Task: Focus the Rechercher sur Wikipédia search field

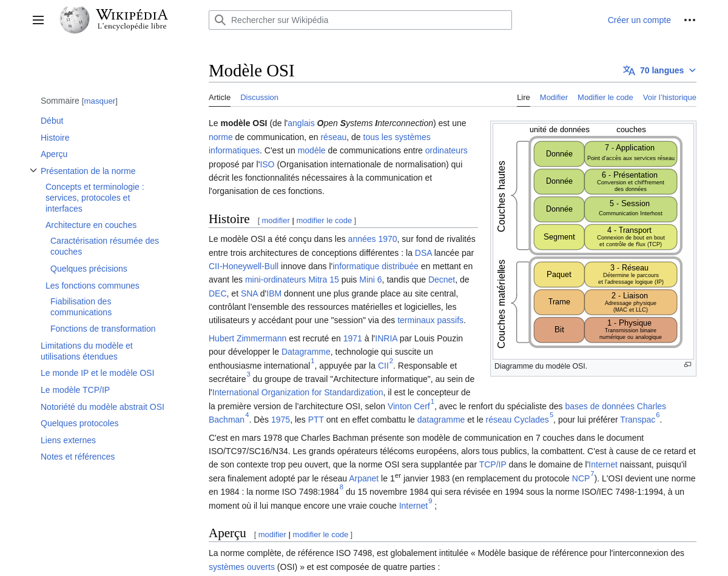Action: coord(360,20)
